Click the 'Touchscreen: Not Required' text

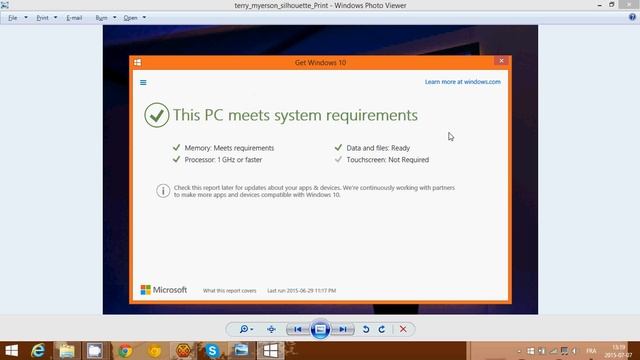pyautogui.click(x=388, y=160)
